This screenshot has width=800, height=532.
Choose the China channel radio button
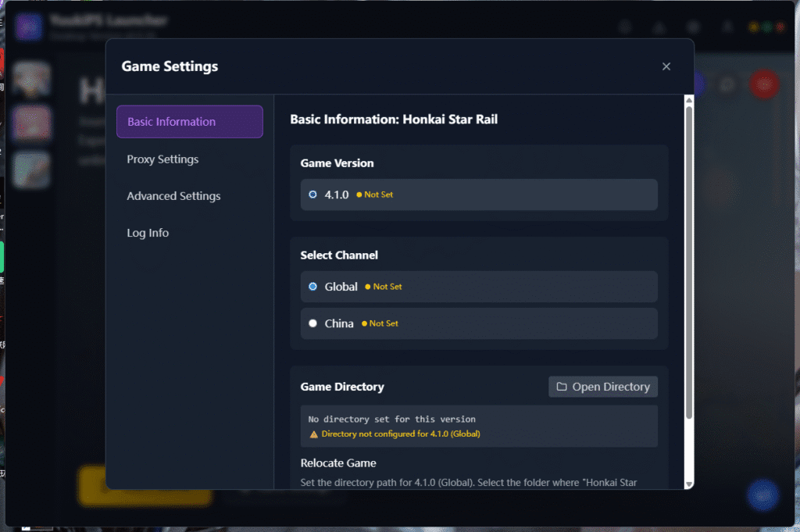312,323
